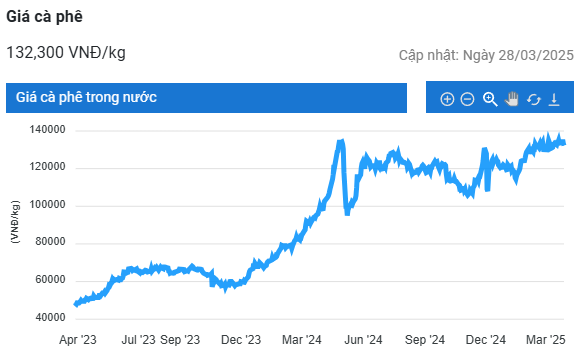
Task: Click the 'Giá cà phê' heading
Action: pos(44,16)
